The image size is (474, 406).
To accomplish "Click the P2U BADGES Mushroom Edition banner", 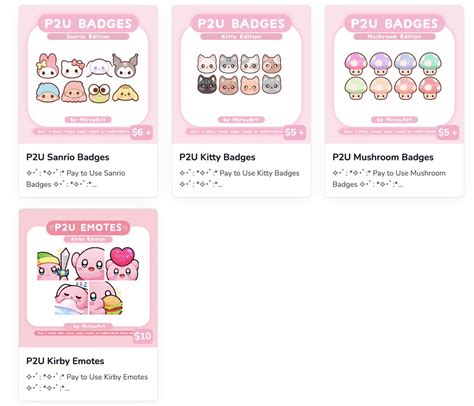I will pos(394,27).
